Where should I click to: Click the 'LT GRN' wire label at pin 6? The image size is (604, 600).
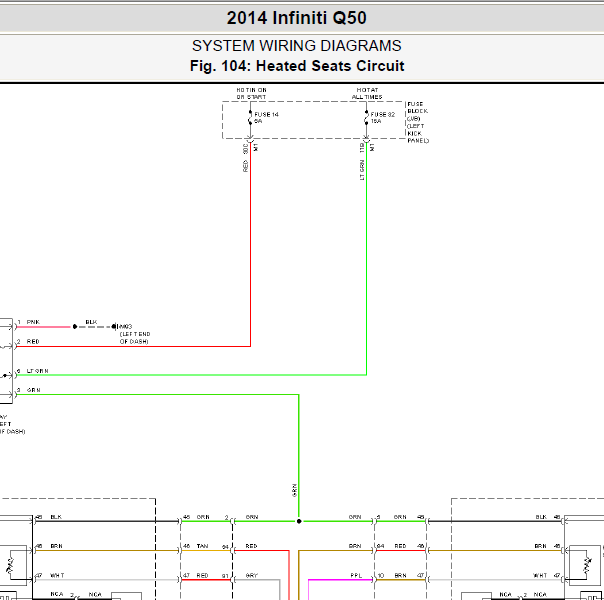click(37, 371)
